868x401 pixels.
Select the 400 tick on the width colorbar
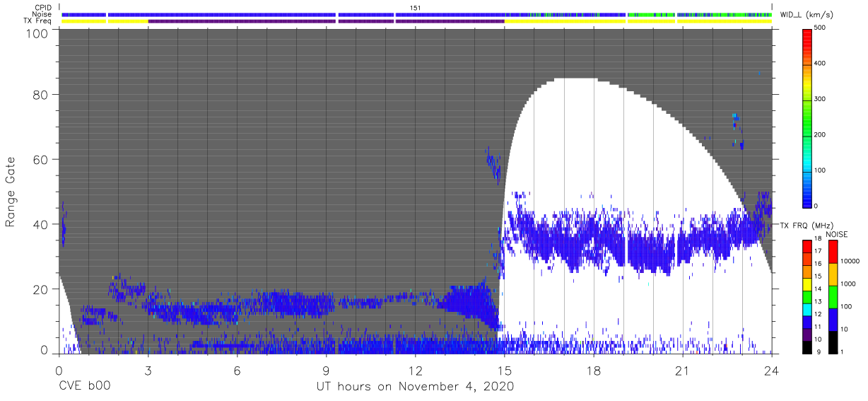click(821, 64)
